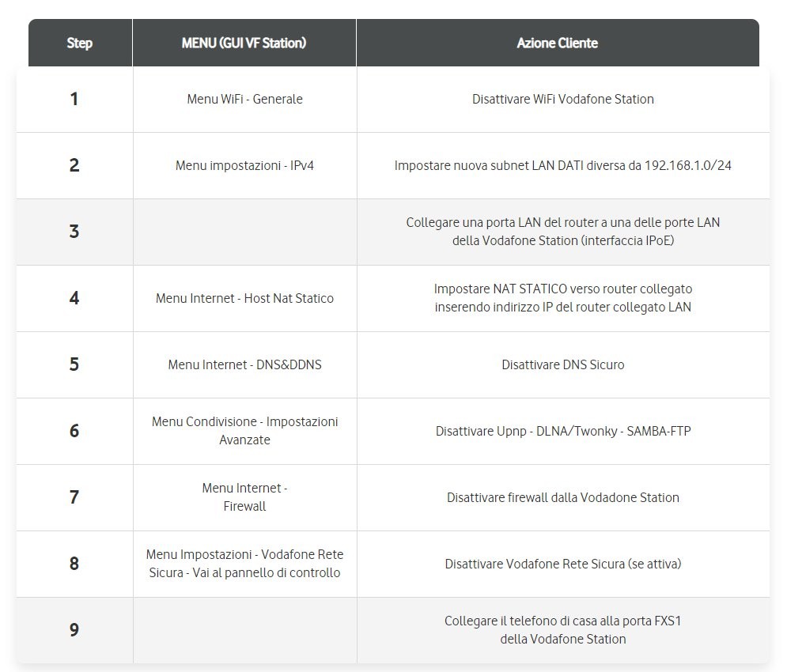Select the Menu Internet - DNS&DDNS cell
Screen dimensions: 787x672
(244, 364)
